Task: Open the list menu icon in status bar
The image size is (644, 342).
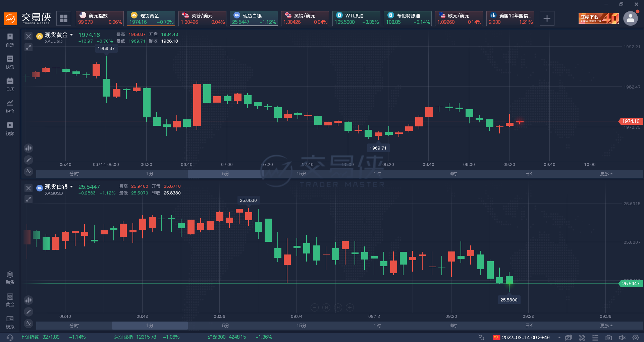Action: click(595, 338)
